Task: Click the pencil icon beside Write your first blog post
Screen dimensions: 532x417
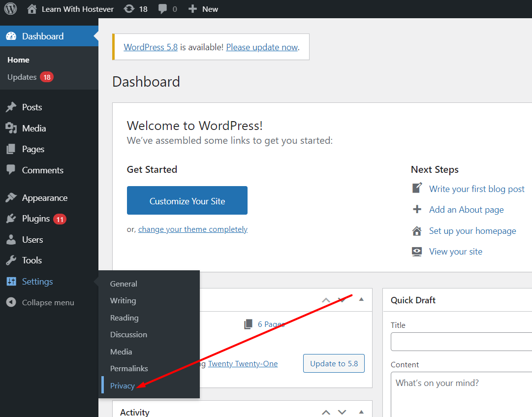Action: (417, 188)
